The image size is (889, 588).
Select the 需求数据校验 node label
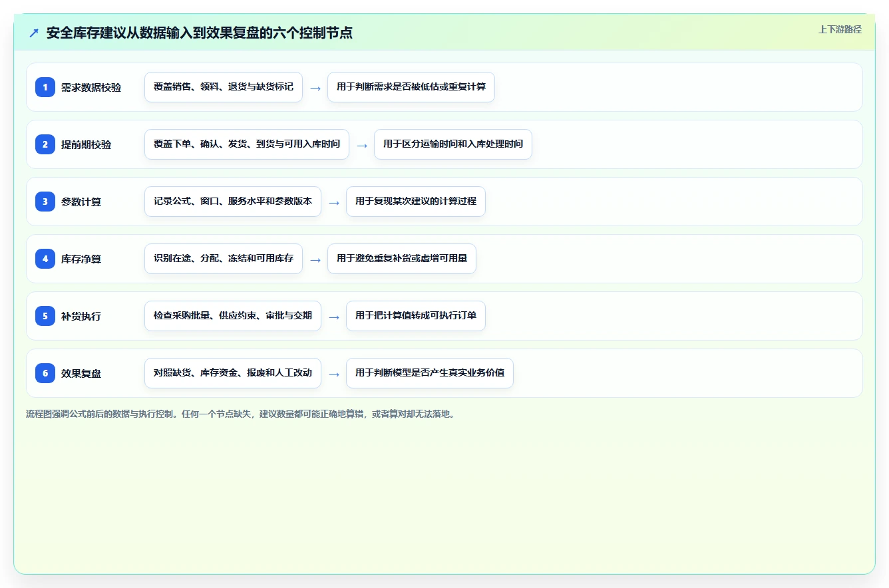tap(91, 87)
